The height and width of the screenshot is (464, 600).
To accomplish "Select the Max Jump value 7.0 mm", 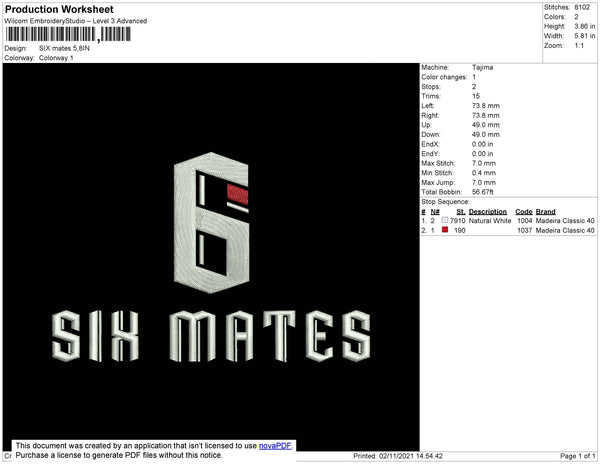I will pyautogui.click(x=484, y=182).
